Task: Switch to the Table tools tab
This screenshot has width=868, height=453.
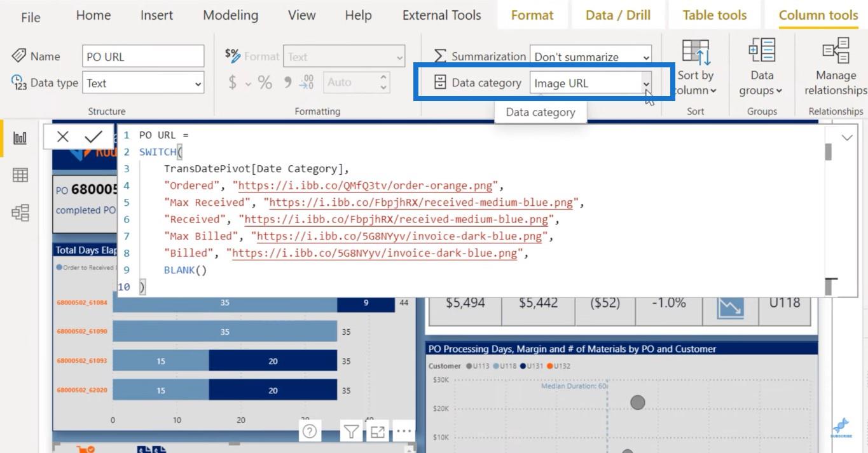Action: (x=714, y=15)
